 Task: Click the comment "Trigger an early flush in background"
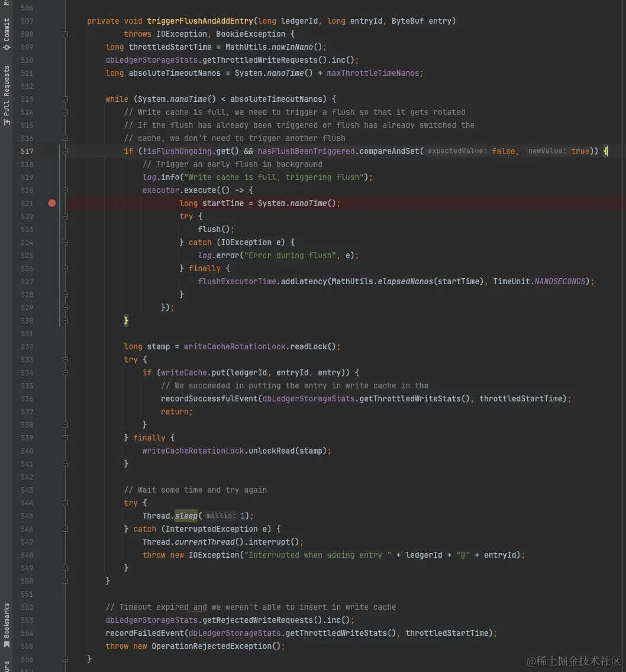pyautogui.click(x=232, y=164)
